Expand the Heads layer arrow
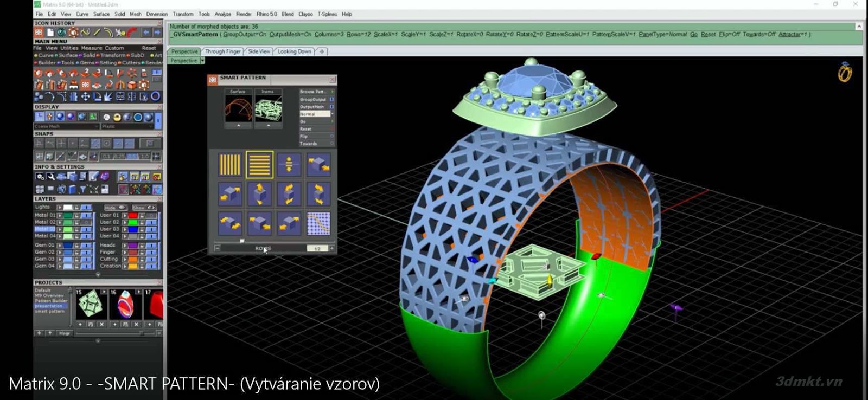The height and width of the screenshot is (400, 868). [125, 245]
